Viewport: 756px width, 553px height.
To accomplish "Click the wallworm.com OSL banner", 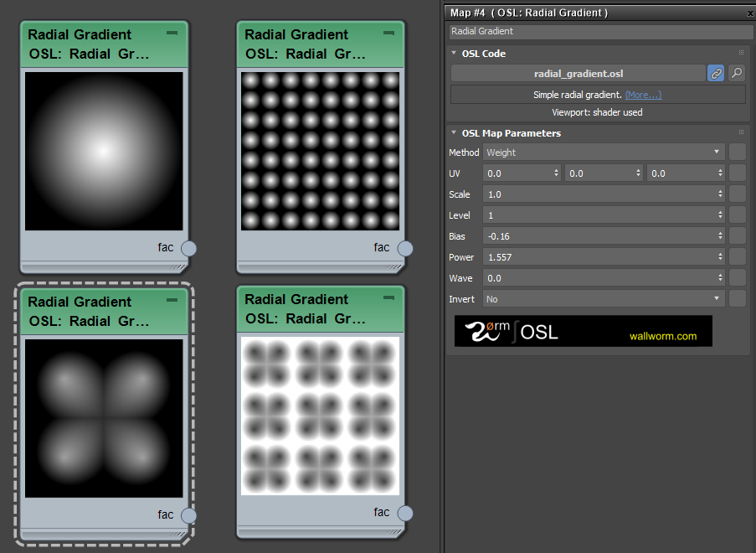I will pos(583,331).
